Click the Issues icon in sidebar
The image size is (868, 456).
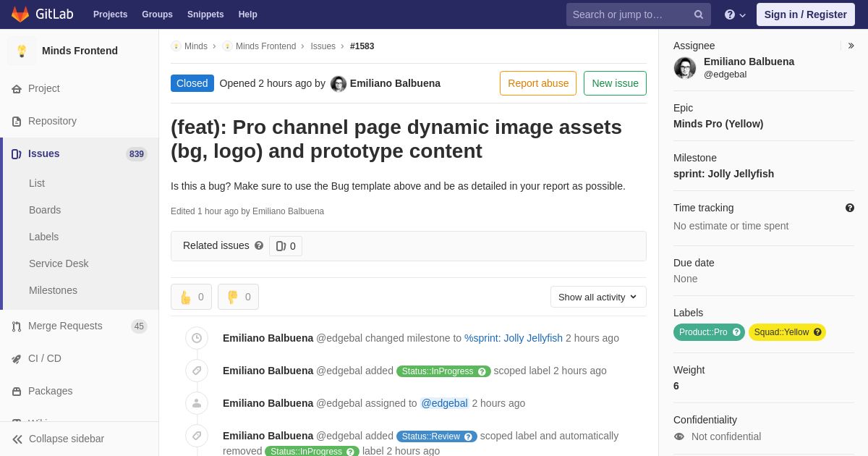(x=17, y=154)
